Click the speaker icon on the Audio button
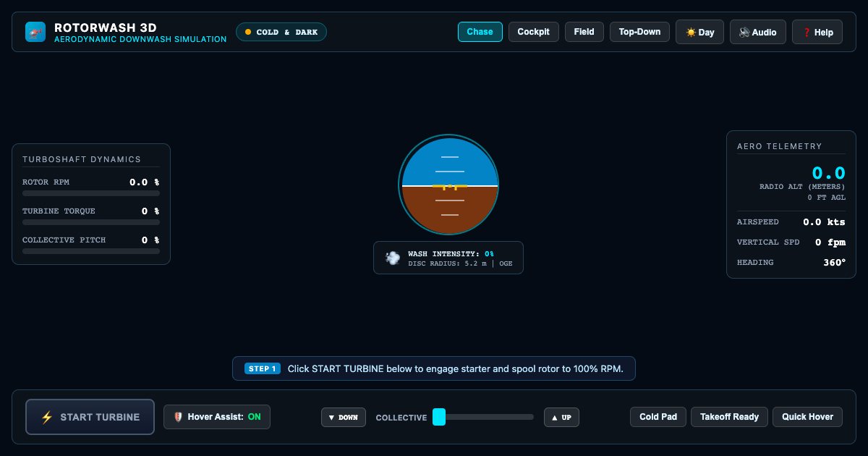Image resolution: width=868 pixels, height=456 pixels. point(744,32)
